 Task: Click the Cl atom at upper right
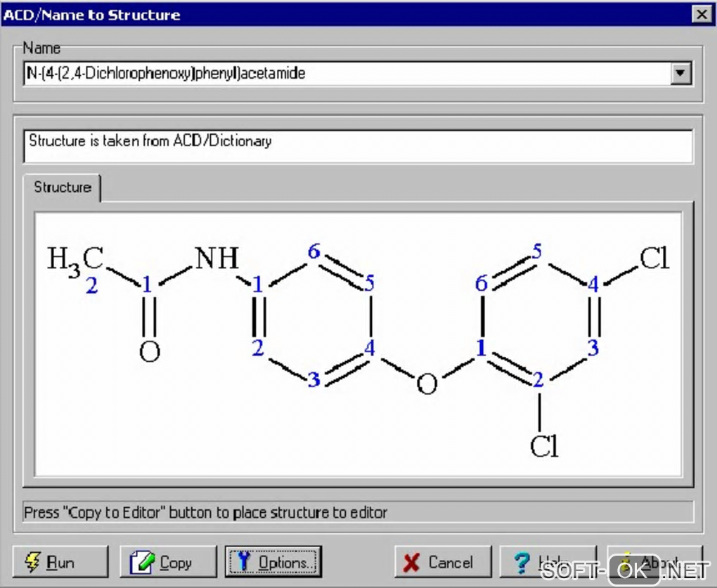[x=654, y=258]
